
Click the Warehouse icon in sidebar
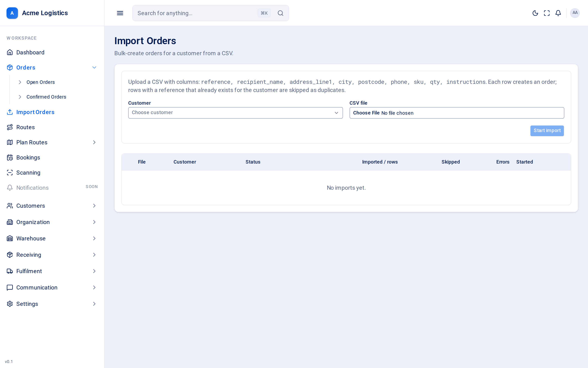click(10, 238)
